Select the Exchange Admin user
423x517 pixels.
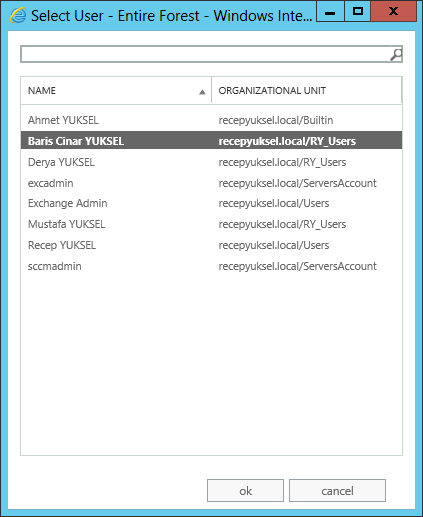click(211, 203)
